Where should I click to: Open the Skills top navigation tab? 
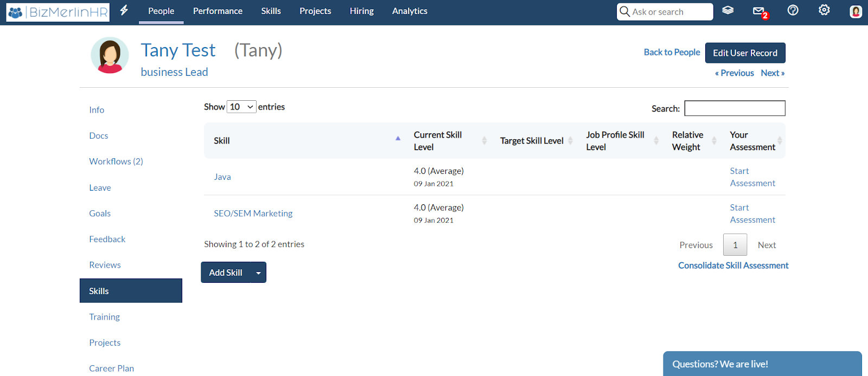[271, 11]
